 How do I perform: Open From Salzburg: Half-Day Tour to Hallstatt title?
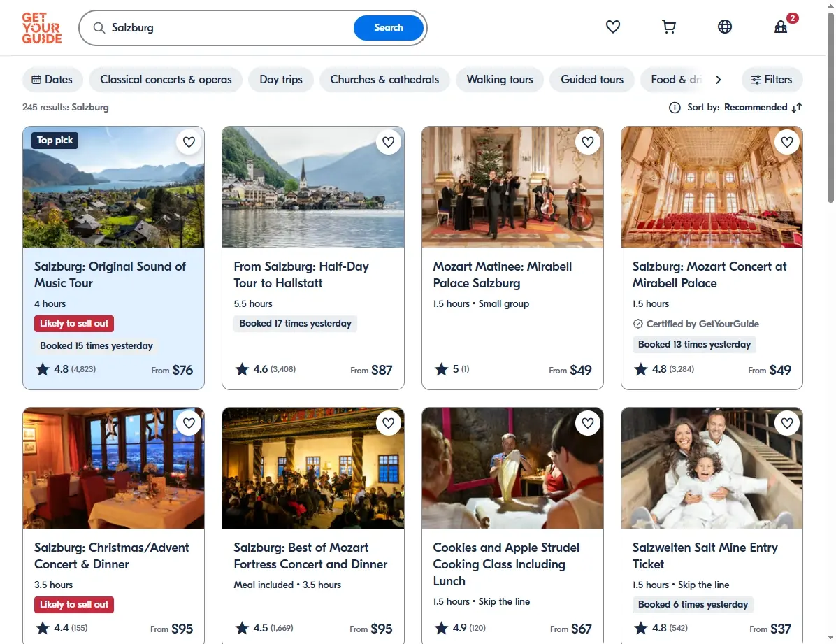point(301,275)
